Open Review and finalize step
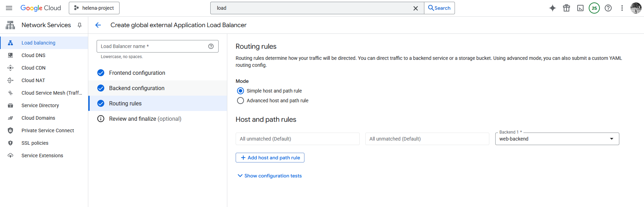The height and width of the screenshot is (207, 644). pyautogui.click(x=145, y=119)
